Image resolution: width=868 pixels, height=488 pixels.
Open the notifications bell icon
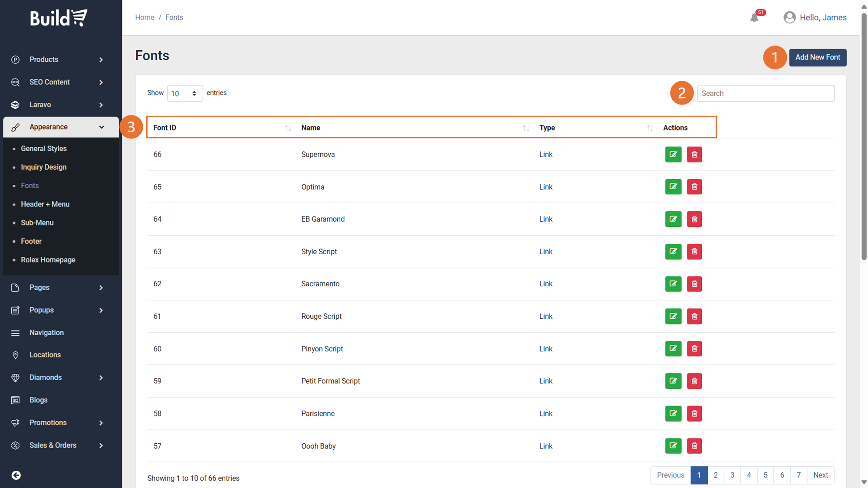[x=754, y=18]
